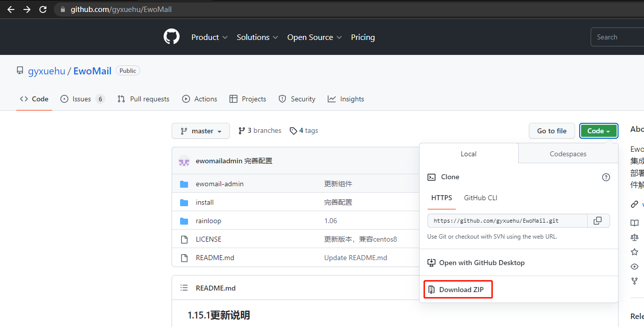Click the 1.15.1更新说明 heading
Viewport: 644px width, 327px height.
[219, 316]
